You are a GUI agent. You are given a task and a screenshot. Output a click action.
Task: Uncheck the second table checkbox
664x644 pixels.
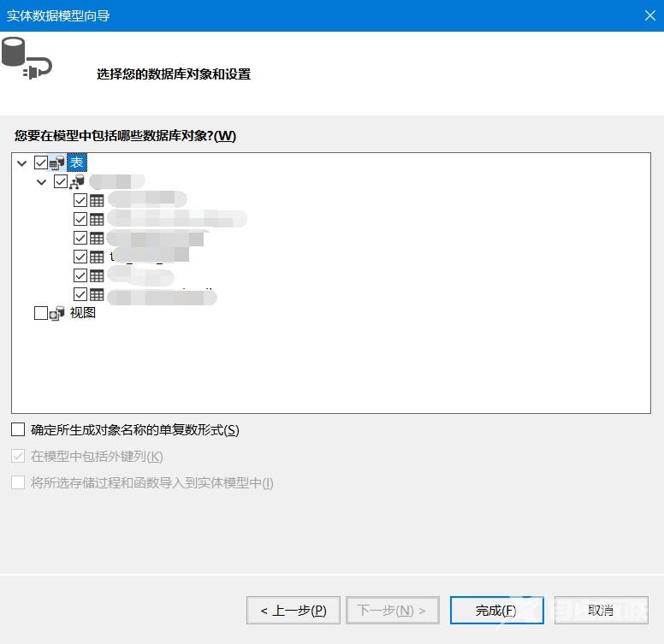pyautogui.click(x=80, y=219)
